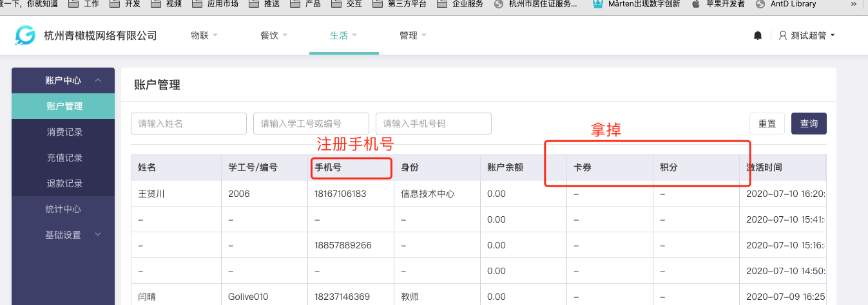
Task: Click the 杭州青橄榄网络有限公司 company name
Action: coord(101,35)
